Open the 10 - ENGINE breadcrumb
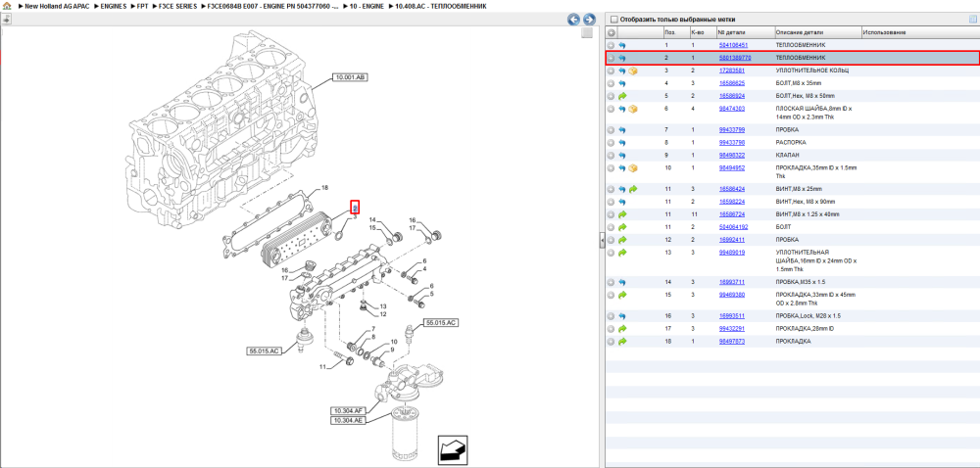This screenshot has width=980, height=468. coord(367,6)
